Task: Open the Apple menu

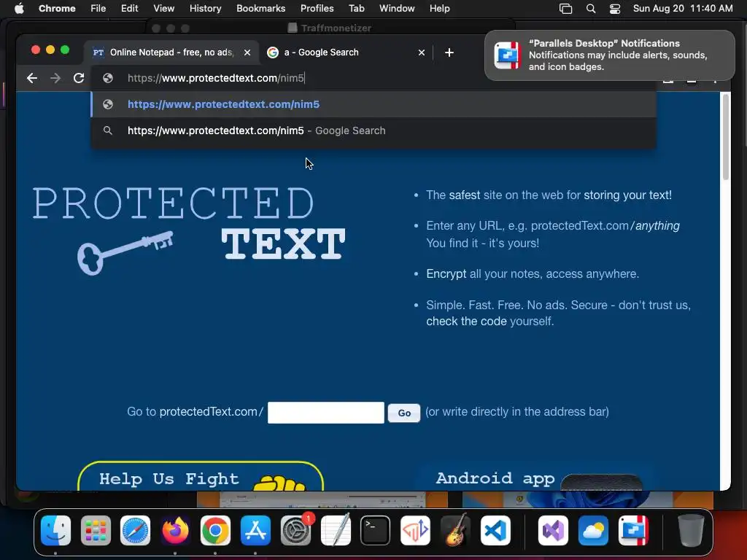Action: coord(19,9)
